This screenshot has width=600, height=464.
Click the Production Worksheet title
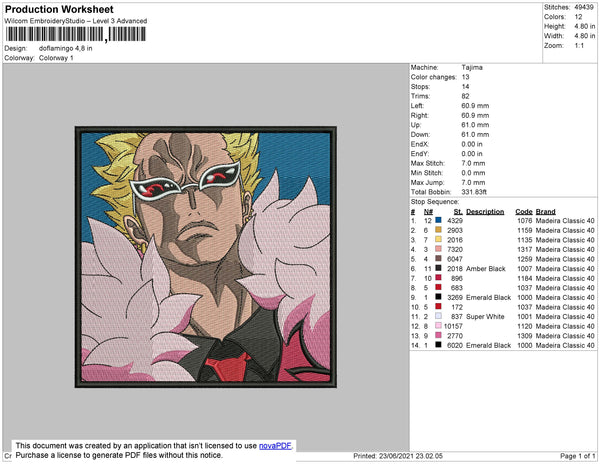pyautogui.click(x=59, y=9)
